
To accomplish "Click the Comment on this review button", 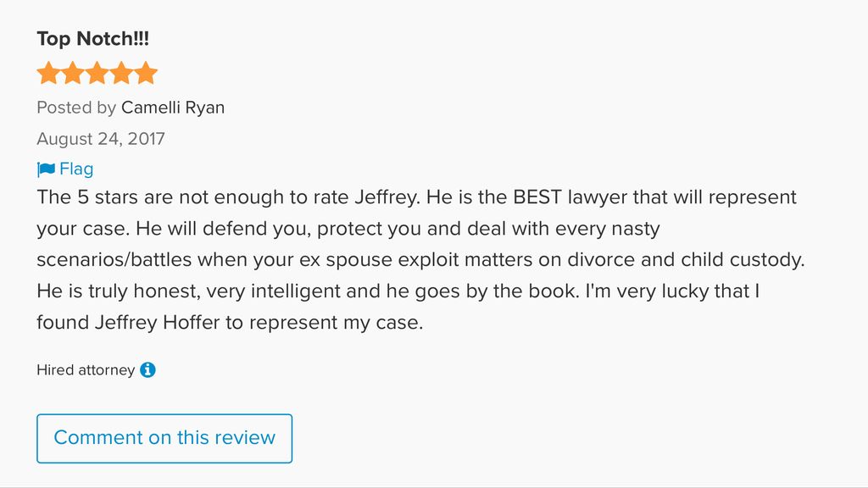I will tap(164, 438).
